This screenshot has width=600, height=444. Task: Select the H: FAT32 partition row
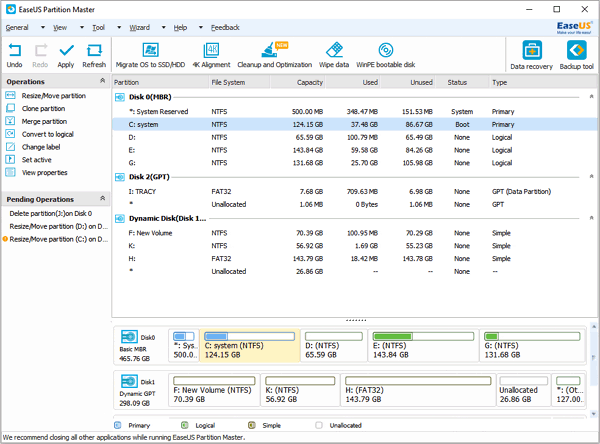(355, 259)
